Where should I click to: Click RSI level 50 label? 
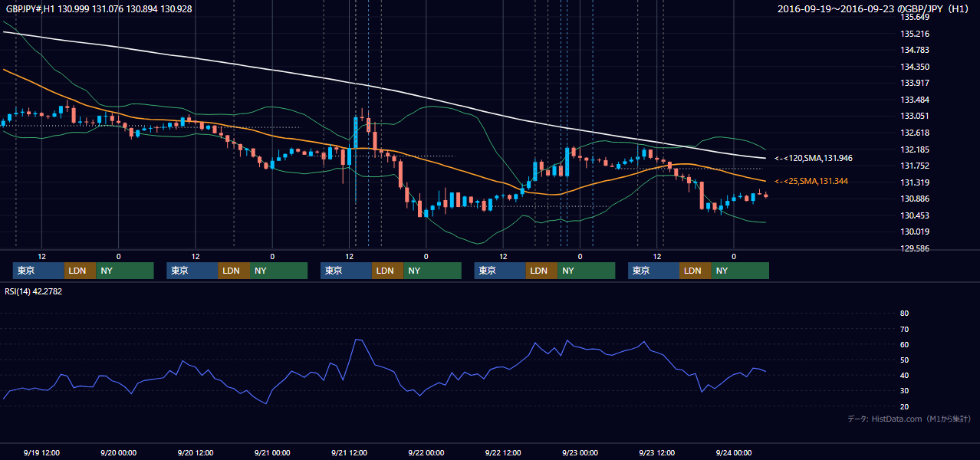[x=905, y=360]
